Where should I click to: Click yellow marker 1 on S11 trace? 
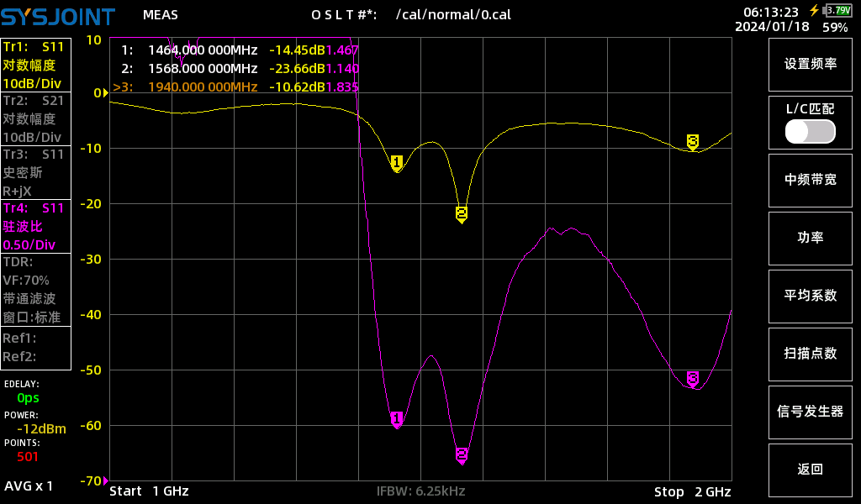pos(397,163)
